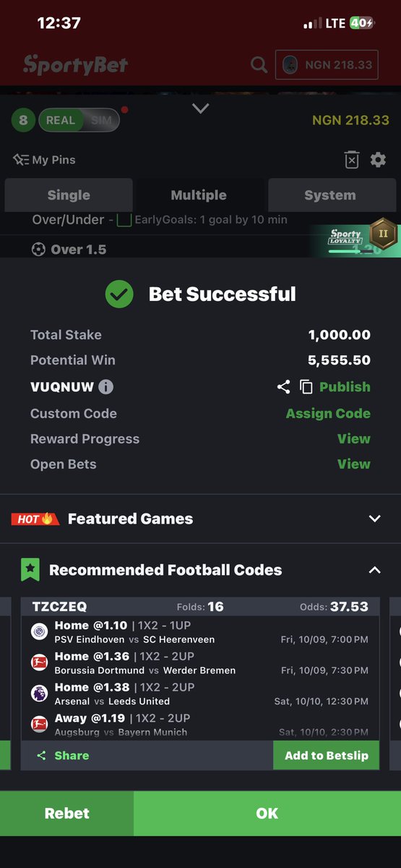The height and width of the screenshot is (868, 401).
Task: Tap the Sporty Loyalty progress bar
Action: click(x=346, y=251)
